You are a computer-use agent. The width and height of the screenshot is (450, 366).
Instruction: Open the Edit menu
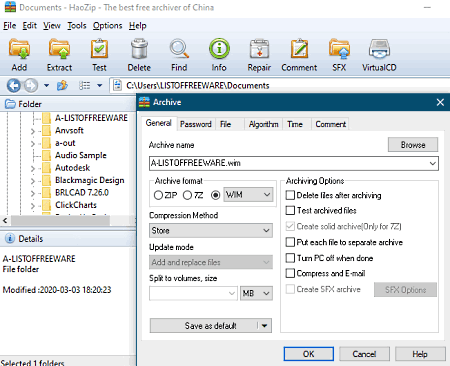[30, 26]
